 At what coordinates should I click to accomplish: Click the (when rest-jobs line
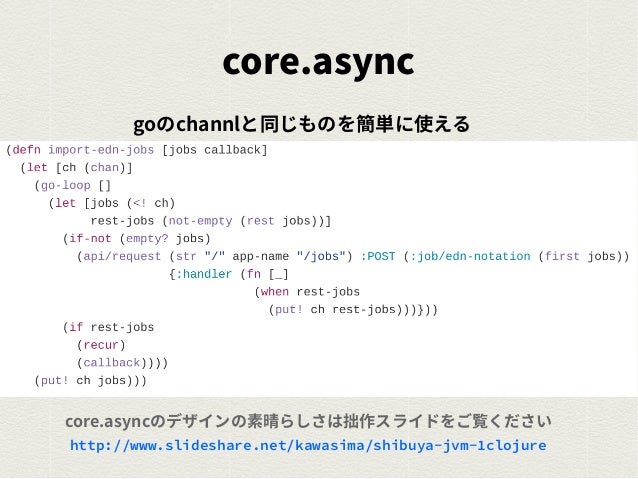307,292
